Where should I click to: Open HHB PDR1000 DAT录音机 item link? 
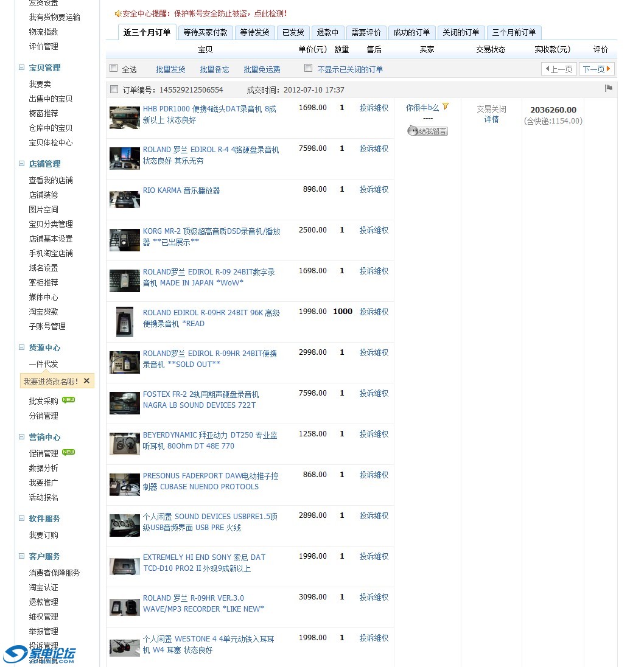[209, 114]
